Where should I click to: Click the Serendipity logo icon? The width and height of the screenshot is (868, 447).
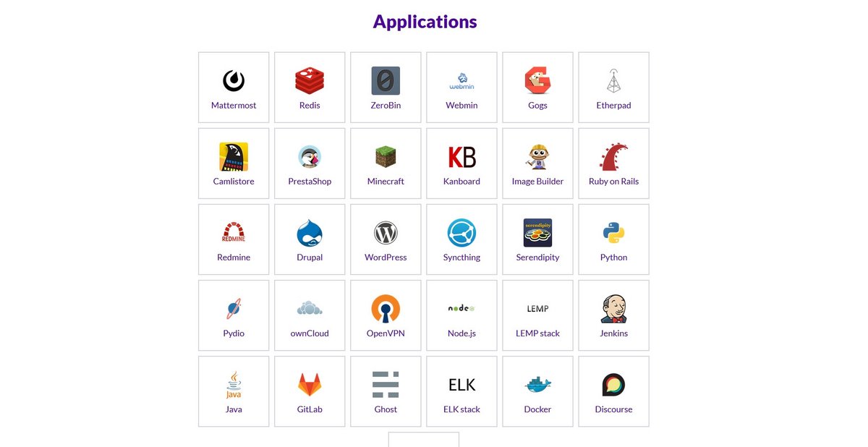click(537, 233)
